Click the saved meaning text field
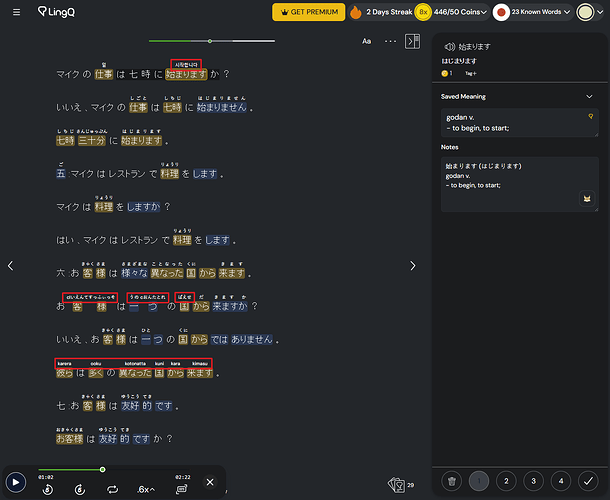 [x=519, y=123]
